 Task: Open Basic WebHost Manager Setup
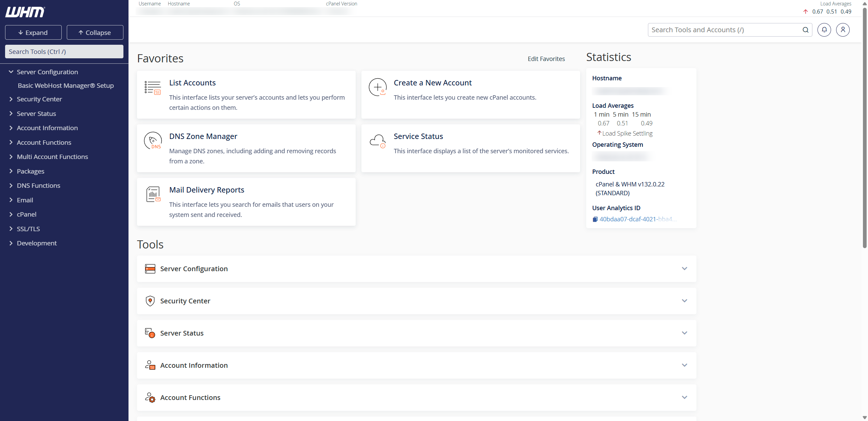(x=66, y=85)
